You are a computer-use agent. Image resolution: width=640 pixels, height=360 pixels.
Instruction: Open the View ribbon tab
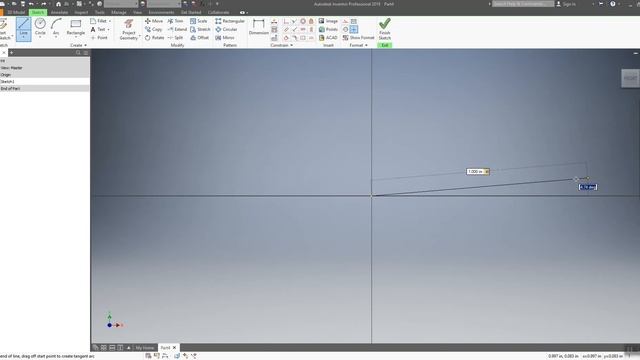pos(137,12)
